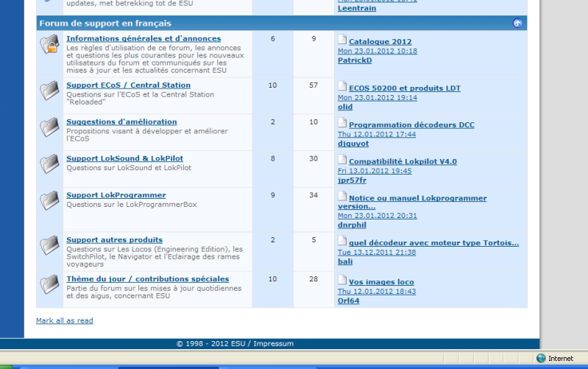View olid user profile
Viewport: 588px width, 369px height.
click(345, 107)
